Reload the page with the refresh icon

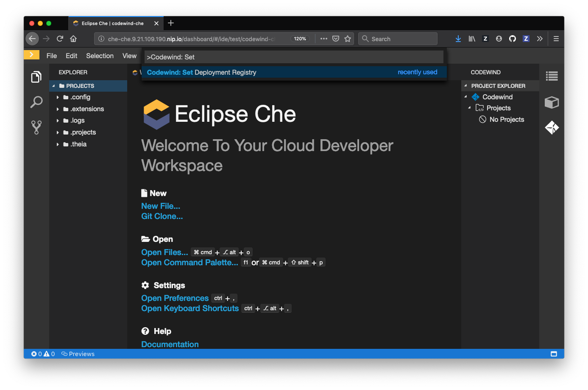(60, 39)
